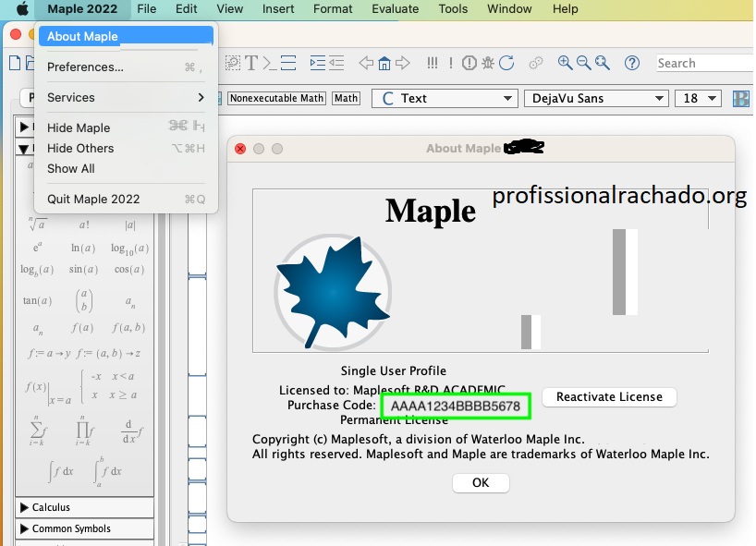Open the DejaVu Sans font dropdown
Viewport: 756px width, 546px height.
[x=596, y=98]
